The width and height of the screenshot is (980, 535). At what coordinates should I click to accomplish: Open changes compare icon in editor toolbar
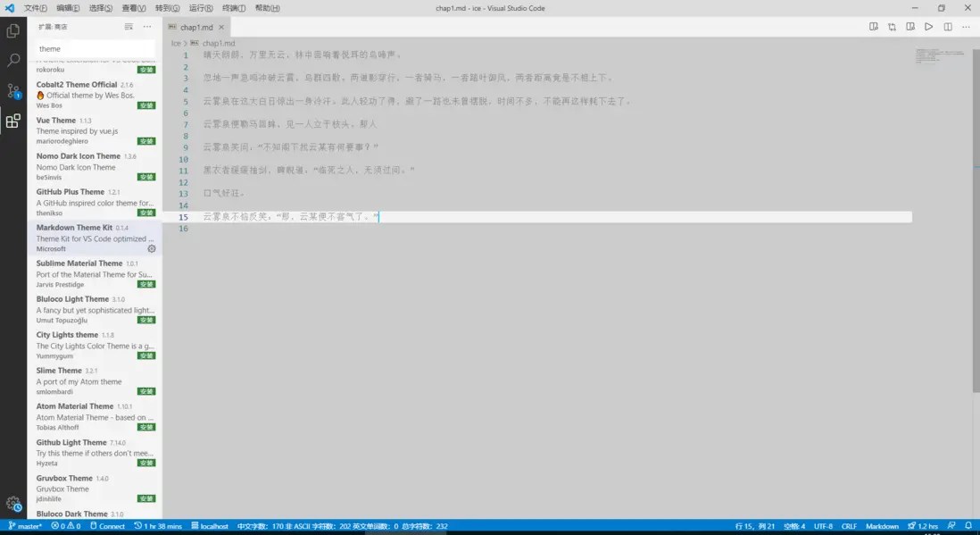892,27
